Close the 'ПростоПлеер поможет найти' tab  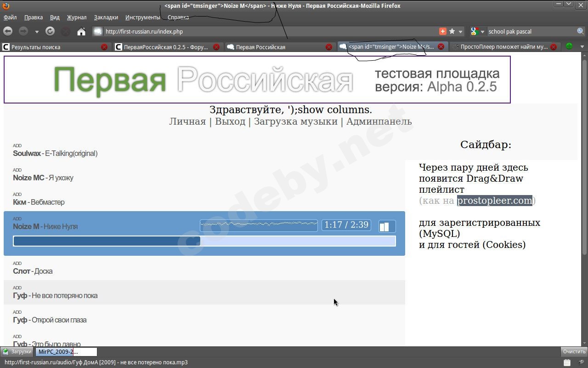554,47
